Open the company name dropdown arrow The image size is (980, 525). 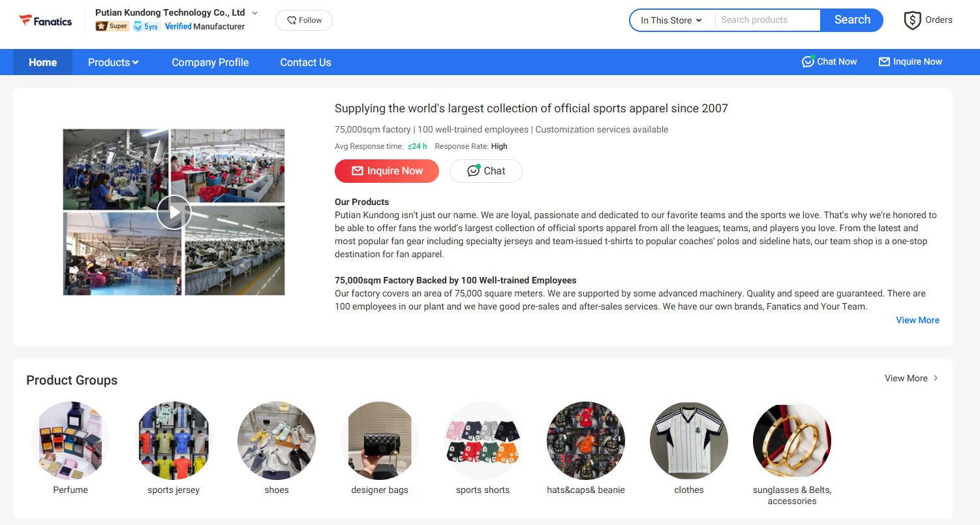click(x=254, y=12)
